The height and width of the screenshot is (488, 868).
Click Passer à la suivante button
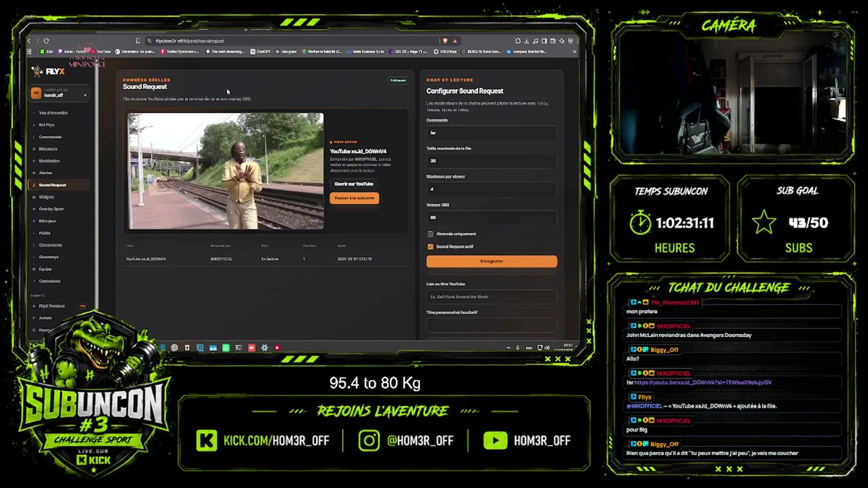pyautogui.click(x=354, y=198)
